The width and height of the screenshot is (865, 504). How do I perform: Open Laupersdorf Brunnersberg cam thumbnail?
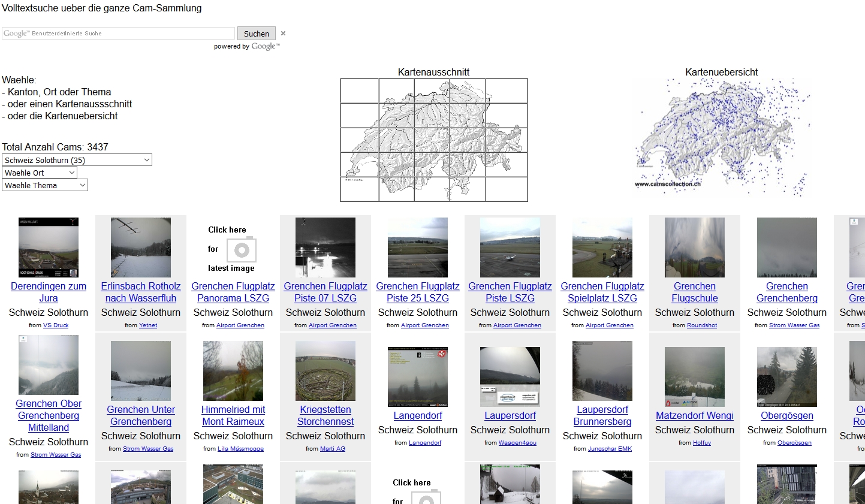point(602,371)
